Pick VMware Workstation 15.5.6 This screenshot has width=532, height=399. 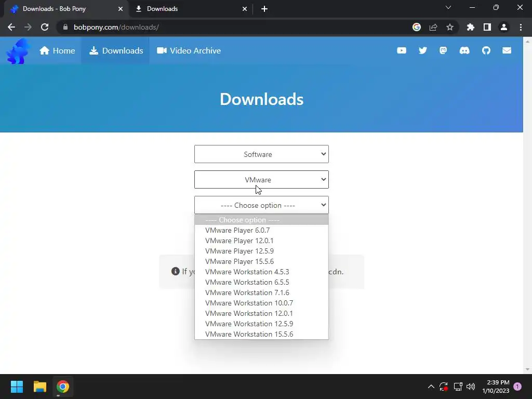261,334
